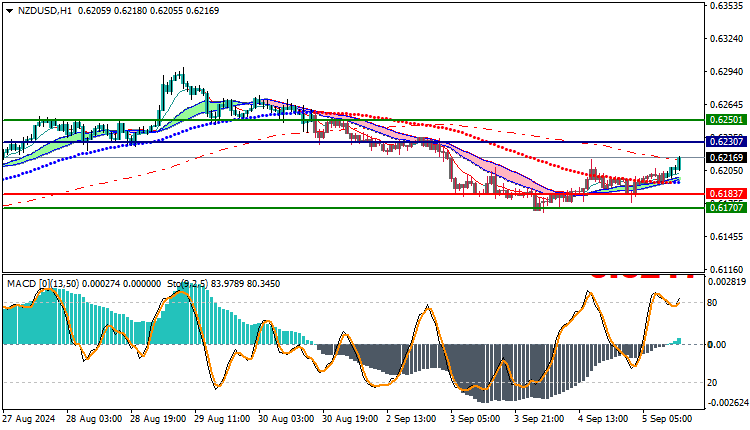
Task: Click the 0.61160 price scale value
Action: pyautogui.click(x=727, y=270)
